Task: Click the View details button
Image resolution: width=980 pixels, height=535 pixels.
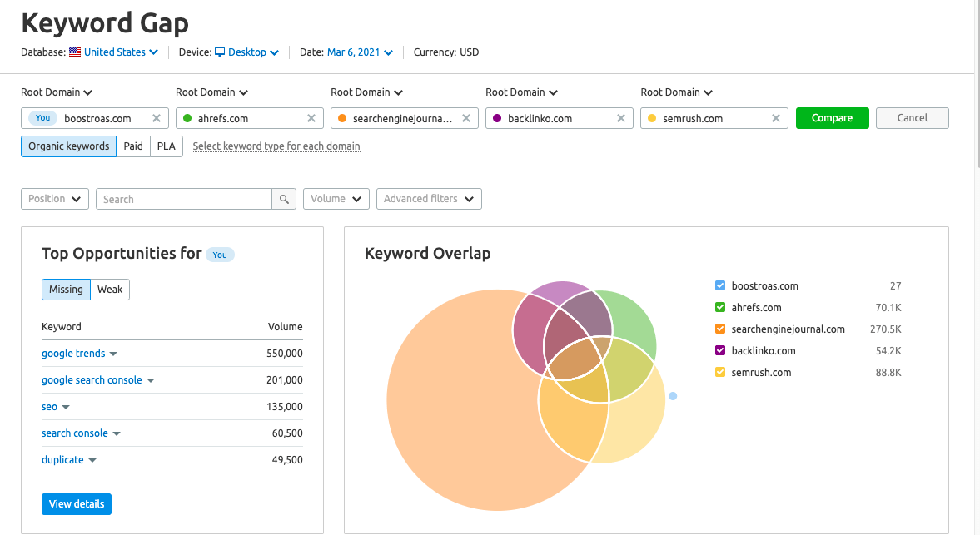Action: tap(77, 503)
